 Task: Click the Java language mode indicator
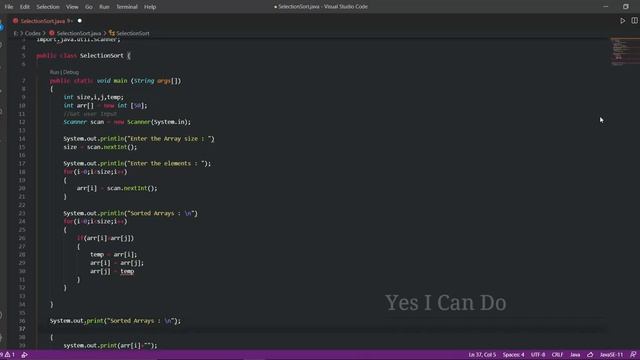click(x=575, y=355)
